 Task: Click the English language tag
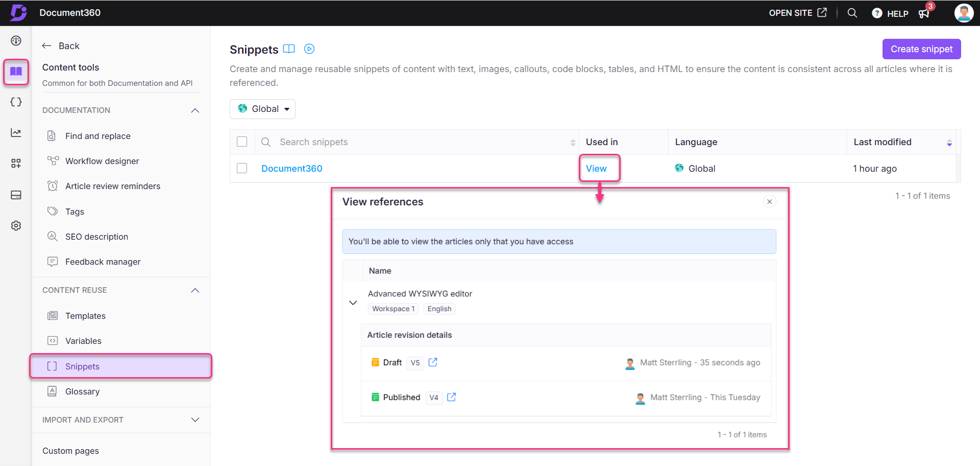[x=439, y=309]
